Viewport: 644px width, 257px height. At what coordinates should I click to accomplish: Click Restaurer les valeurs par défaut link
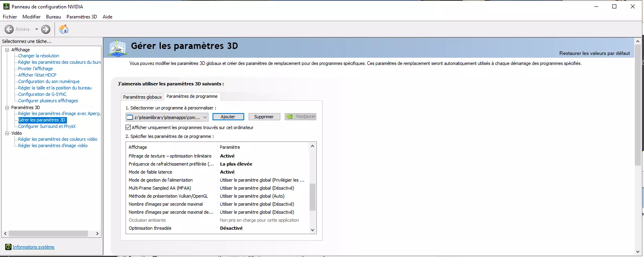[595, 53]
